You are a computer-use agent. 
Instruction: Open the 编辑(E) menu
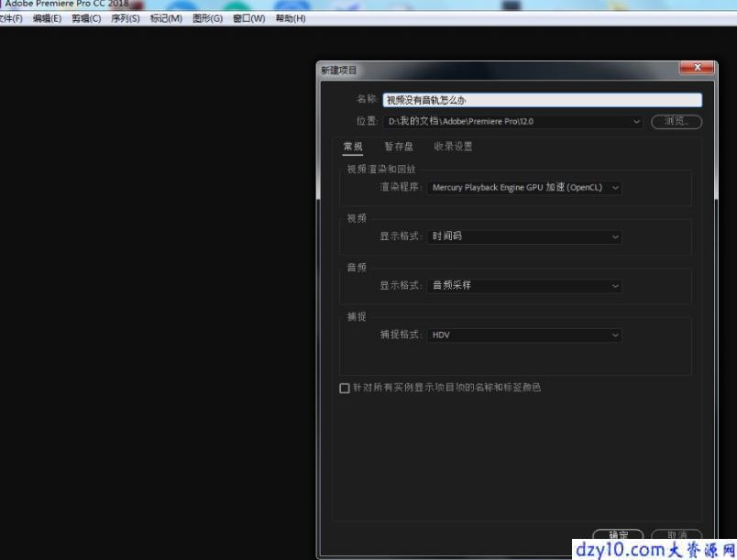(x=47, y=18)
